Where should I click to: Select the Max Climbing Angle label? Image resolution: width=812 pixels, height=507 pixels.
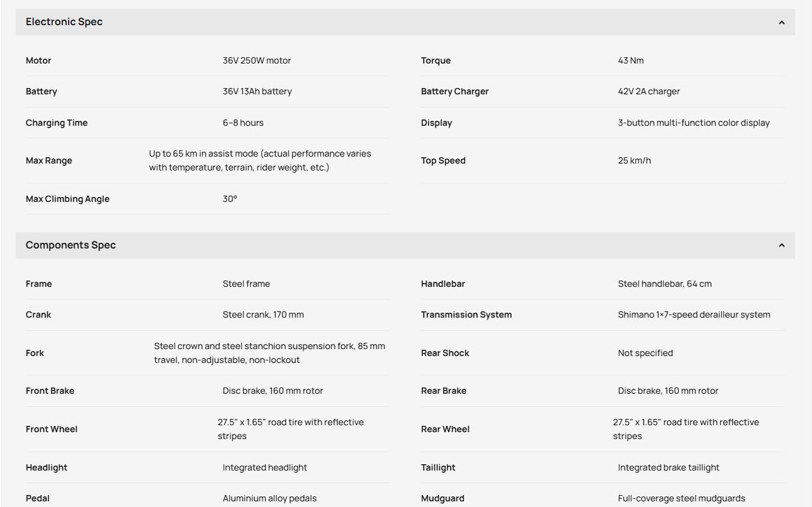click(67, 199)
